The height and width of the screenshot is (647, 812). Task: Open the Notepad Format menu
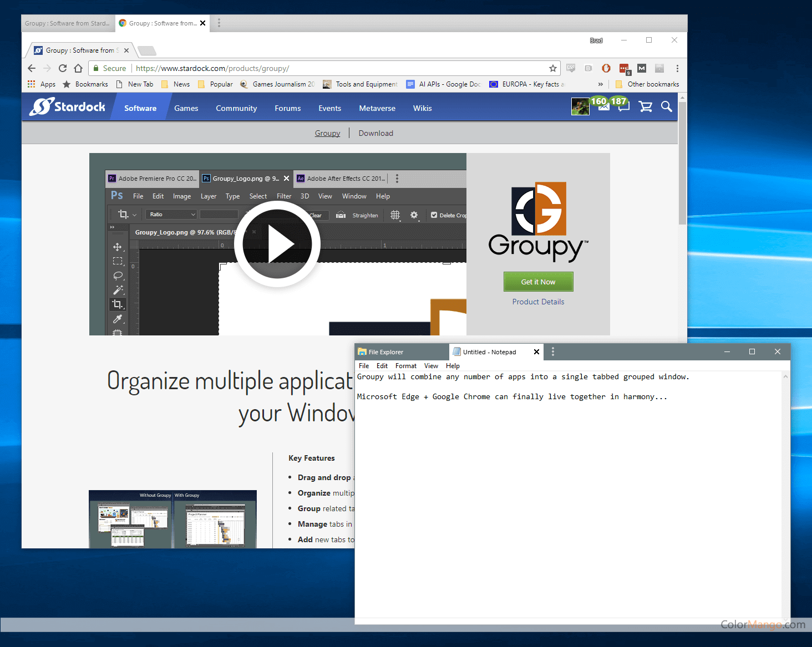coord(405,366)
